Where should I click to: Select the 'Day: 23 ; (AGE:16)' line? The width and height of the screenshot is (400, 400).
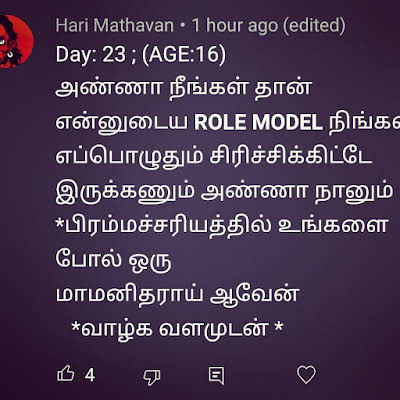click(x=141, y=54)
